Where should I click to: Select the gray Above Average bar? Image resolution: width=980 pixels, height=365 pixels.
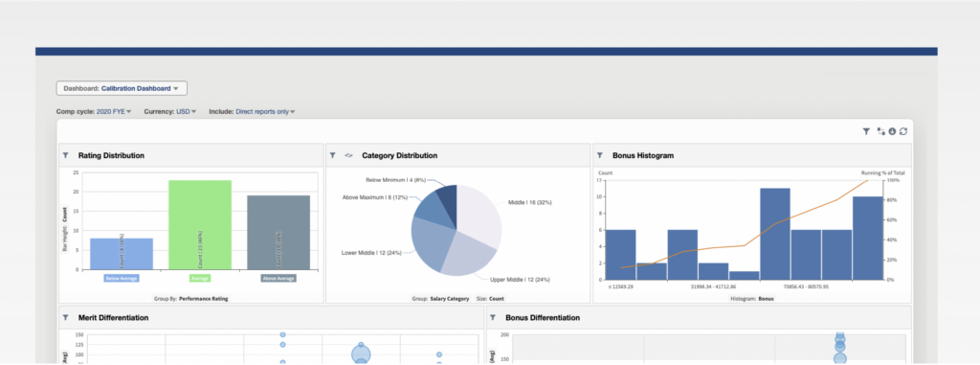(x=278, y=232)
